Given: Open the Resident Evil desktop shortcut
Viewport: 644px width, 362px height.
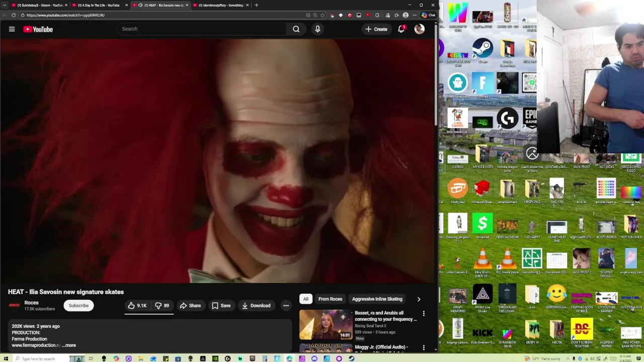Looking at the screenshot, I should coord(507,85).
